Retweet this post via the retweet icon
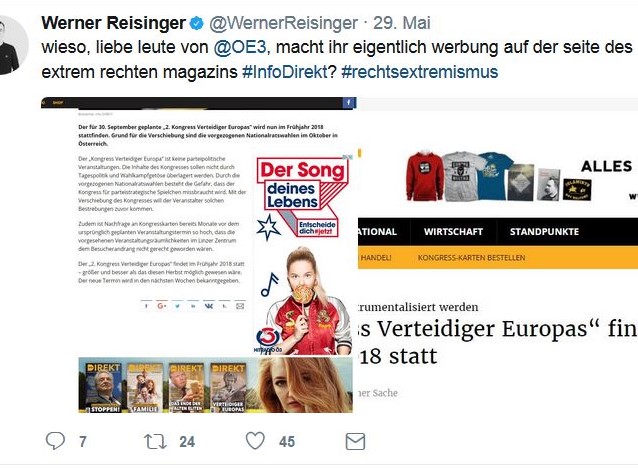The image size is (638, 469). pyautogui.click(x=155, y=441)
